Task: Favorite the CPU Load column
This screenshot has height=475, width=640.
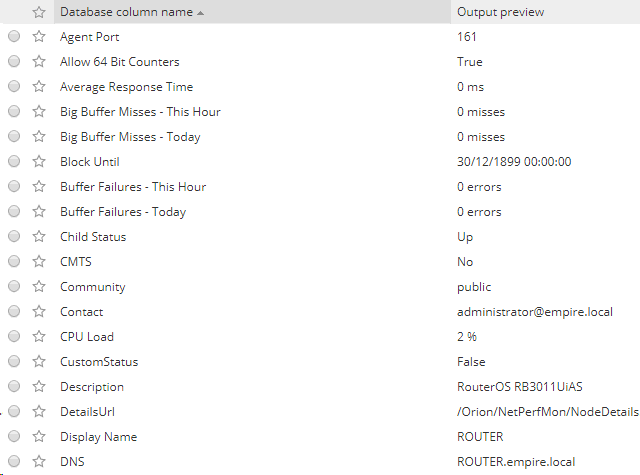Action: 39,337
